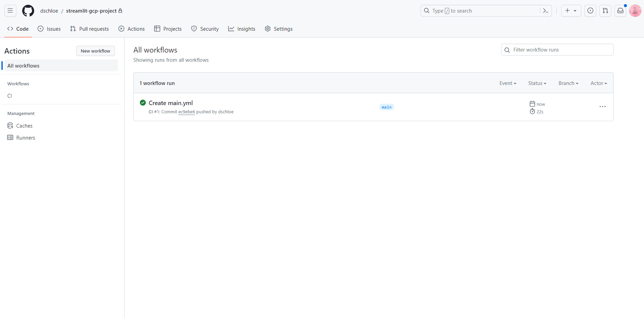Open commit ec9ebe6 link

coord(187,112)
